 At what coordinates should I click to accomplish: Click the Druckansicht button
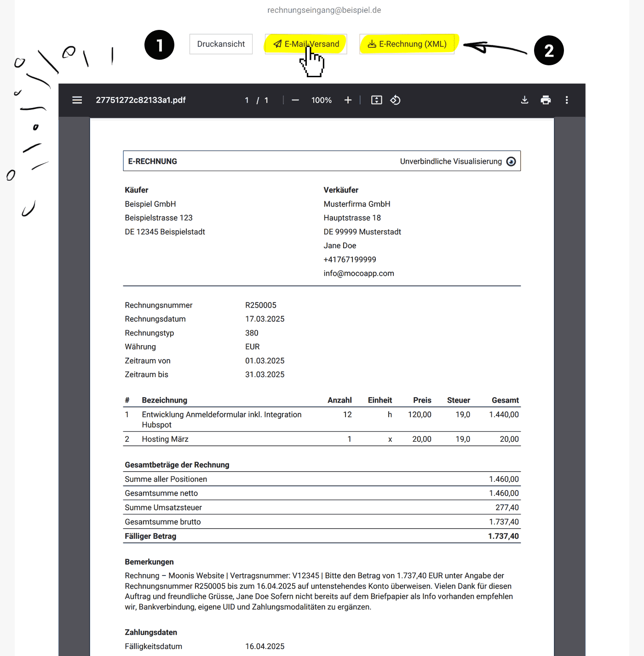pyautogui.click(x=221, y=44)
